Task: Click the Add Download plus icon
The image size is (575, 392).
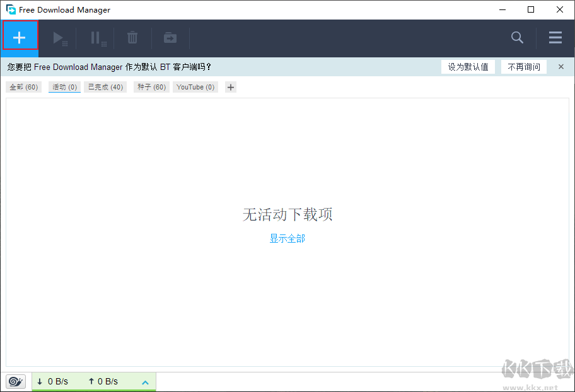Action: point(20,36)
